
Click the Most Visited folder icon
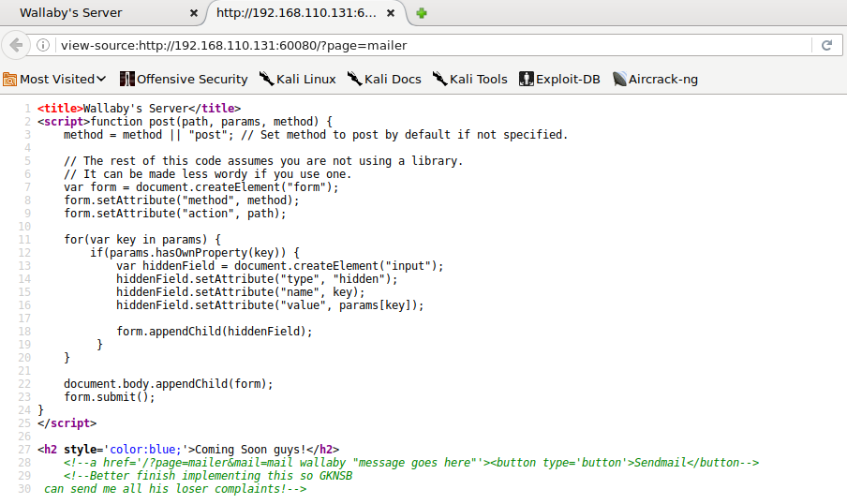click(9, 80)
